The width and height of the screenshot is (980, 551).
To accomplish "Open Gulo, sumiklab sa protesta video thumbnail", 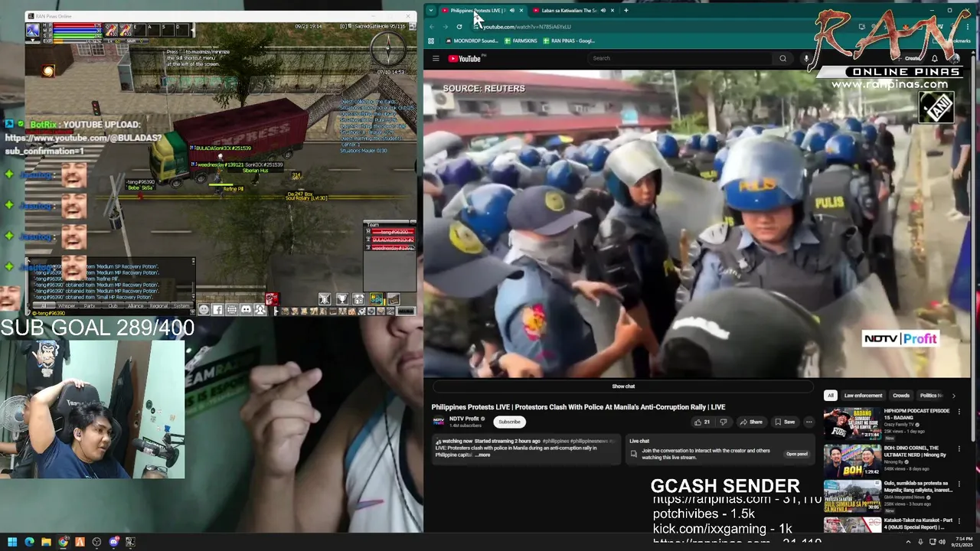I will pyautogui.click(x=852, y=495).
